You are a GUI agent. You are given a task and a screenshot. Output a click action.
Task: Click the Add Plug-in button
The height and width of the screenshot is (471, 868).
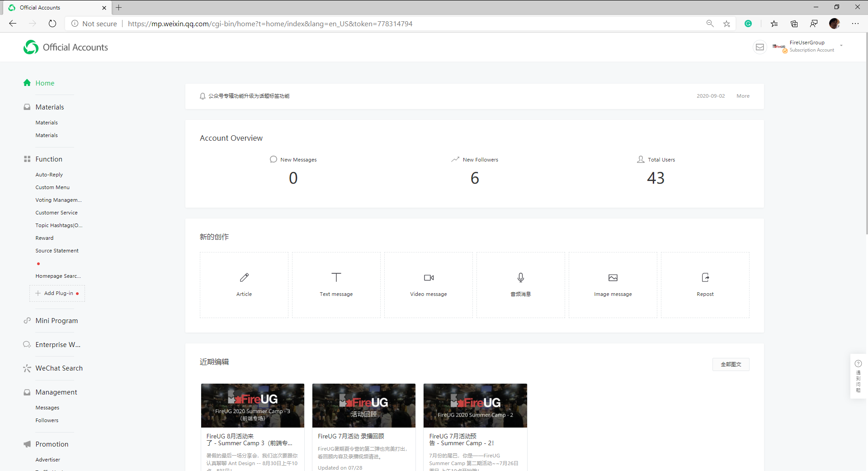57,293
